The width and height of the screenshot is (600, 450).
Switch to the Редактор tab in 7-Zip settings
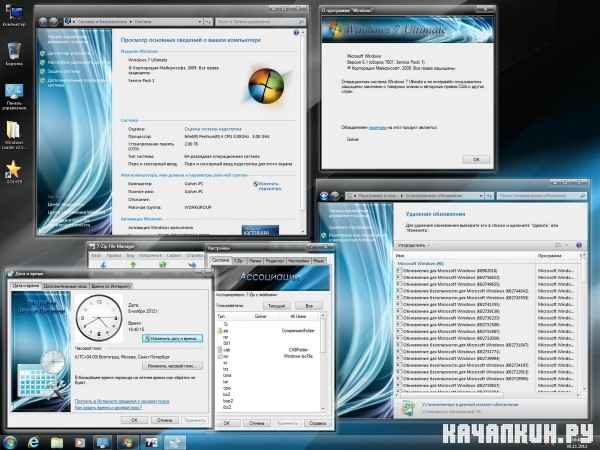pyautogui.click(x=274, y=261)
